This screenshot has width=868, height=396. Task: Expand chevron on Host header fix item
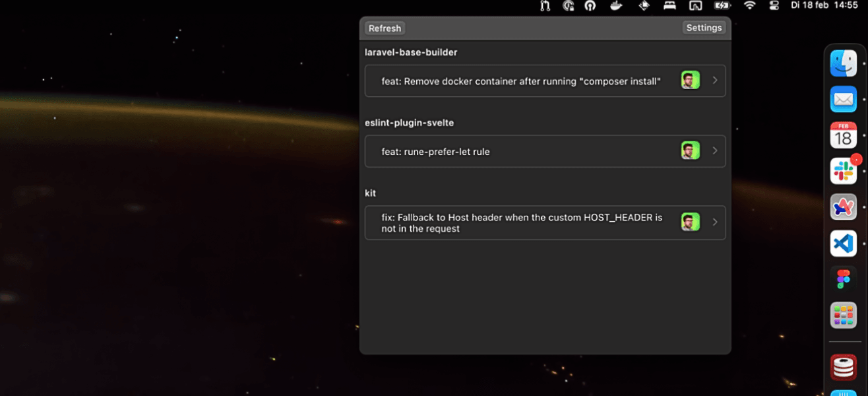click(x=715, y=222)
